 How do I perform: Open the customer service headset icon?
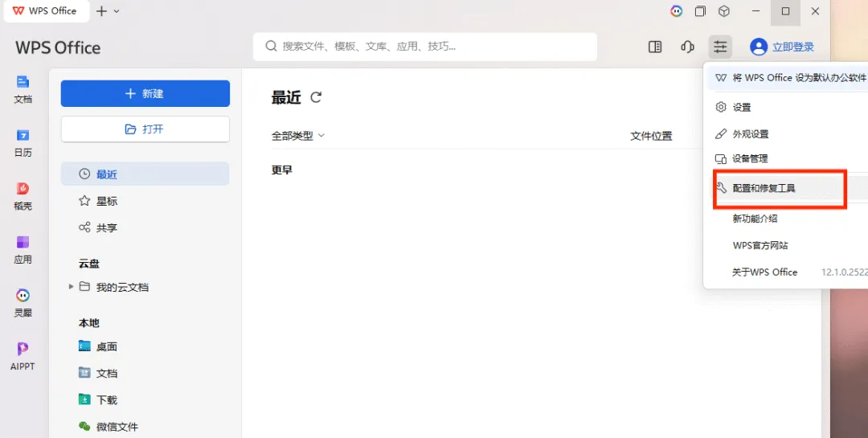coord(687,47)
